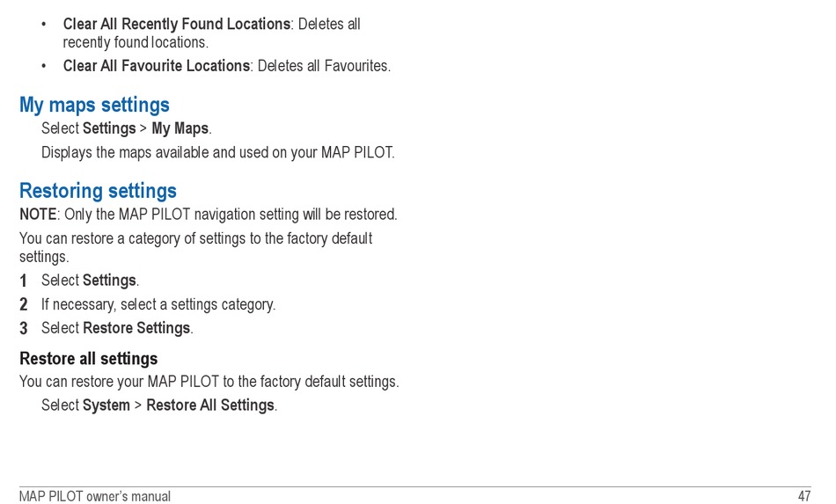Click bold "Restore All Settings" after System
This screenshot has width=836, height=504.
(210, 405)
